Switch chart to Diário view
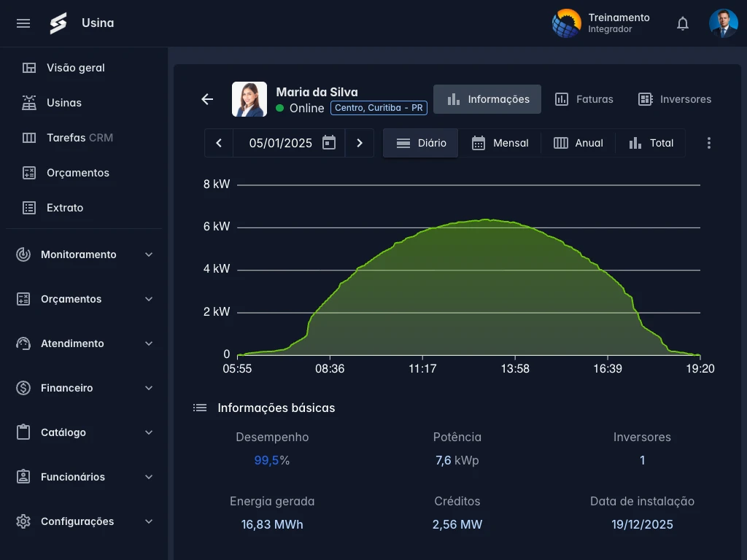 (421, 143)
